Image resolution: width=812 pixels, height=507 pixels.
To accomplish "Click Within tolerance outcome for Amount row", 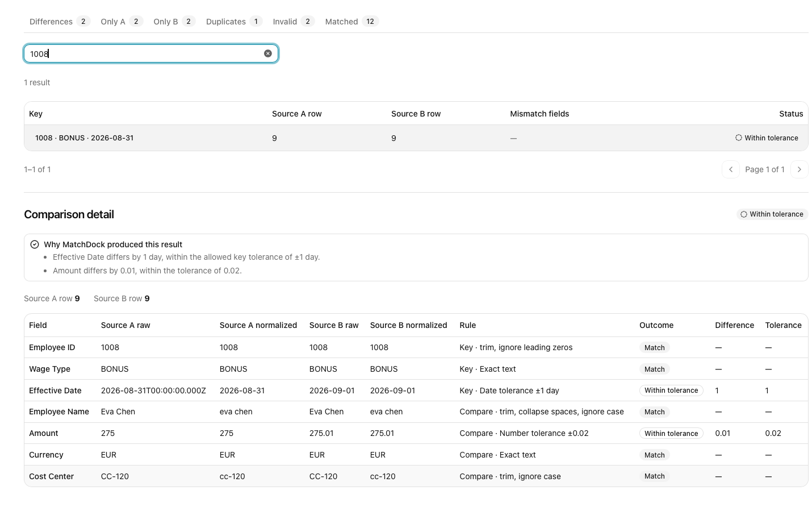I will pyautogui.click(x=671, y=433).
